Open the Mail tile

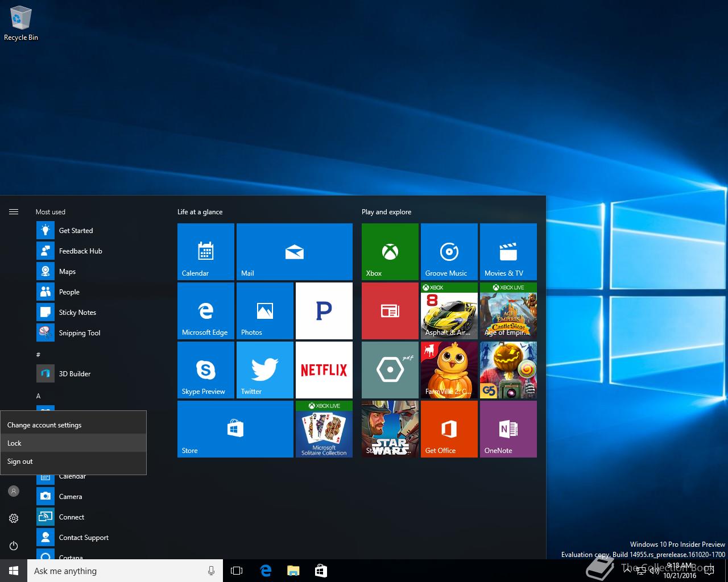click(x=295, y=252)
